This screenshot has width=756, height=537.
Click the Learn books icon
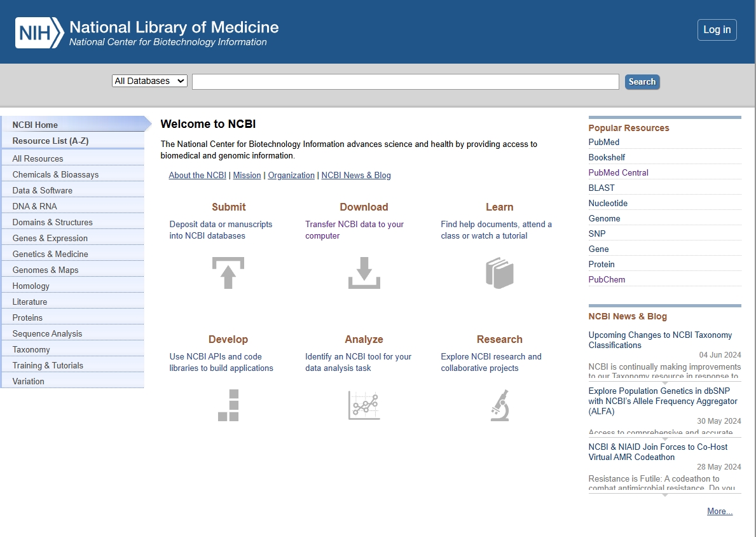pos(500,273)
